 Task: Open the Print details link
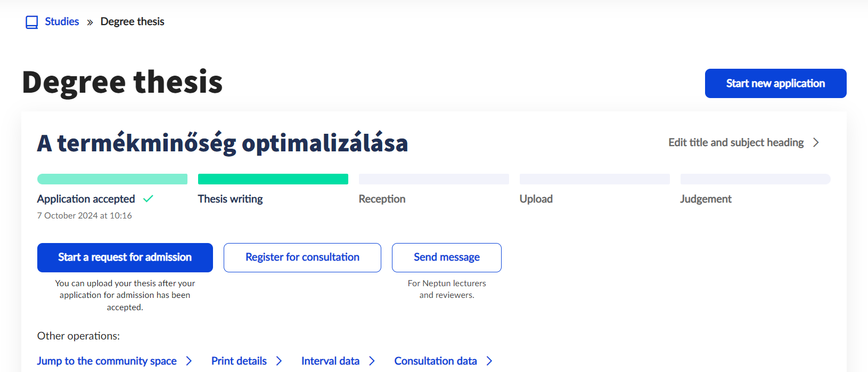pos(239,361)
